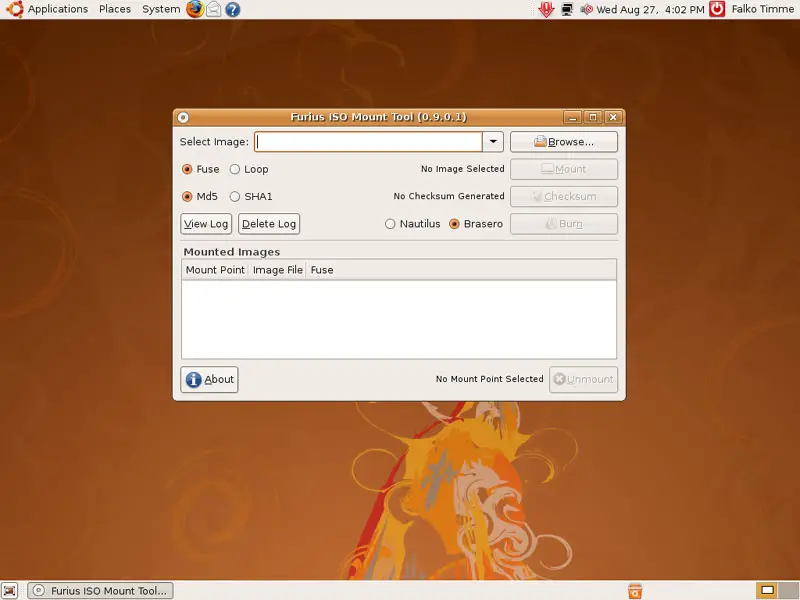Click the Delete Log button
The image size is (800, 600).
[x=269, y=224]
